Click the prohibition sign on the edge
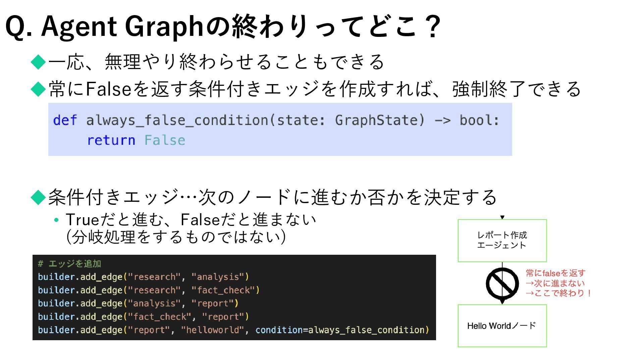Viewport: 644px width, 362px height. coord(502,284)
